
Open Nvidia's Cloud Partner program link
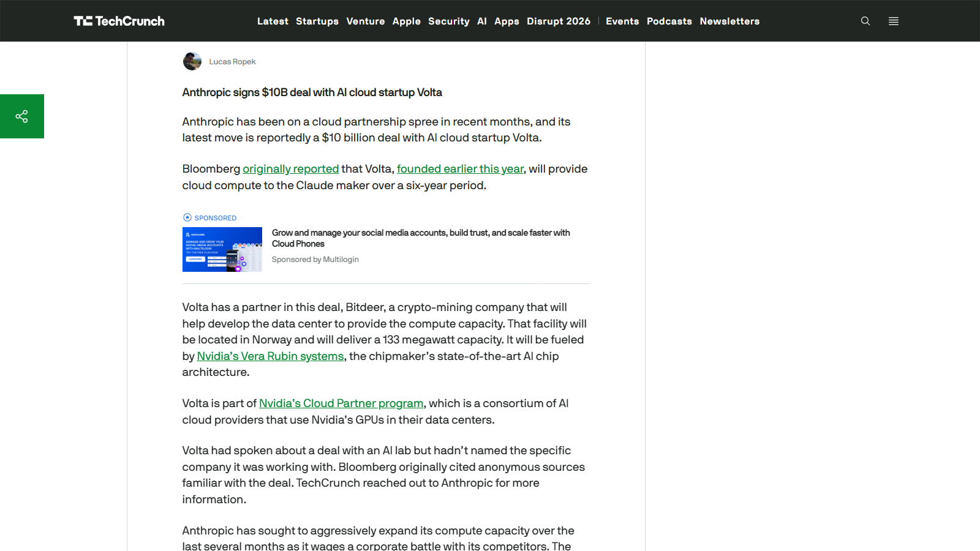point(341,403)
